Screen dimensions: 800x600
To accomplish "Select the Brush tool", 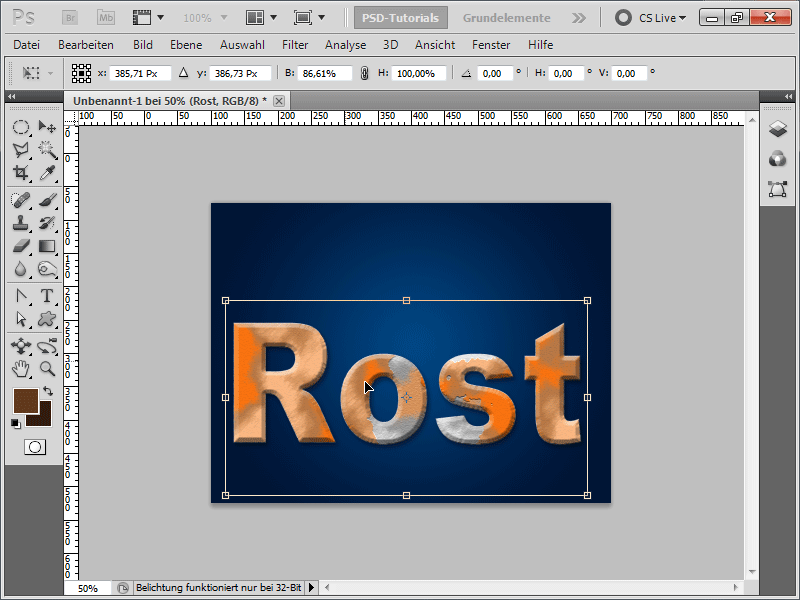I will [x=47, y=199].
